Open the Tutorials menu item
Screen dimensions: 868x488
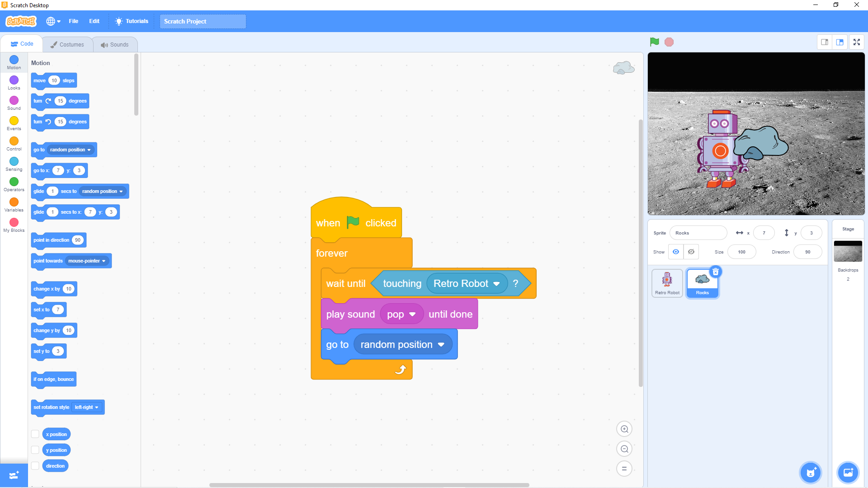tap(132, 21)
